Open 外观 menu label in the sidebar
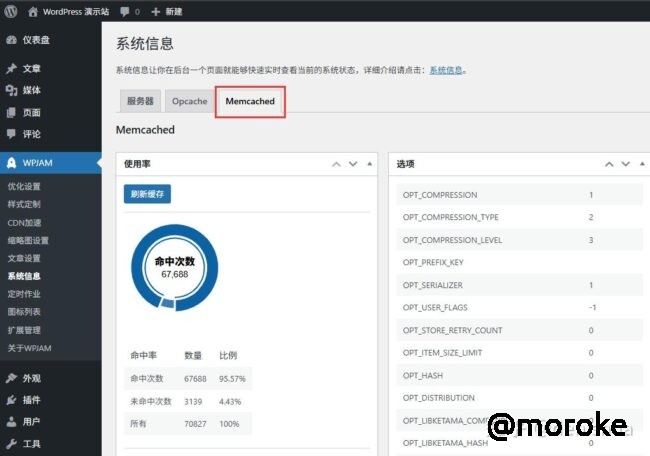This screenshot has height=456, width=650. pyautogui.click(x=32, y=378)
